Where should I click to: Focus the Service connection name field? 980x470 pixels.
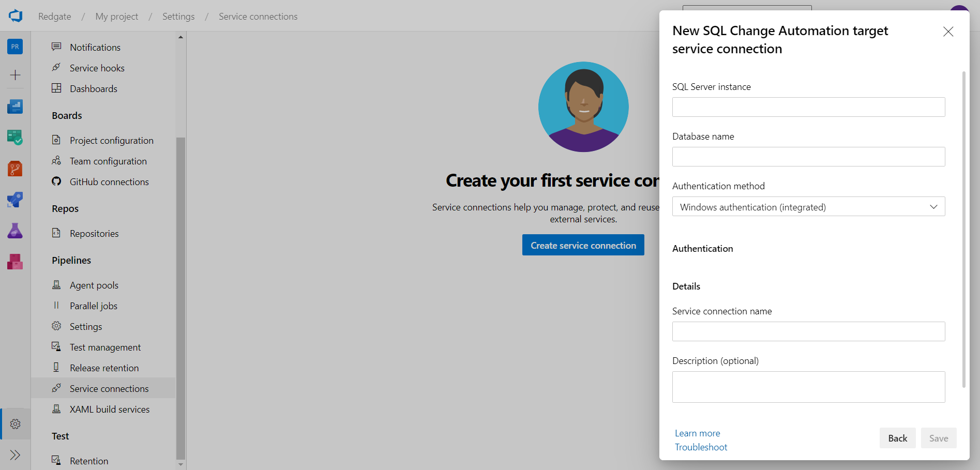click(x=808, y=331)
